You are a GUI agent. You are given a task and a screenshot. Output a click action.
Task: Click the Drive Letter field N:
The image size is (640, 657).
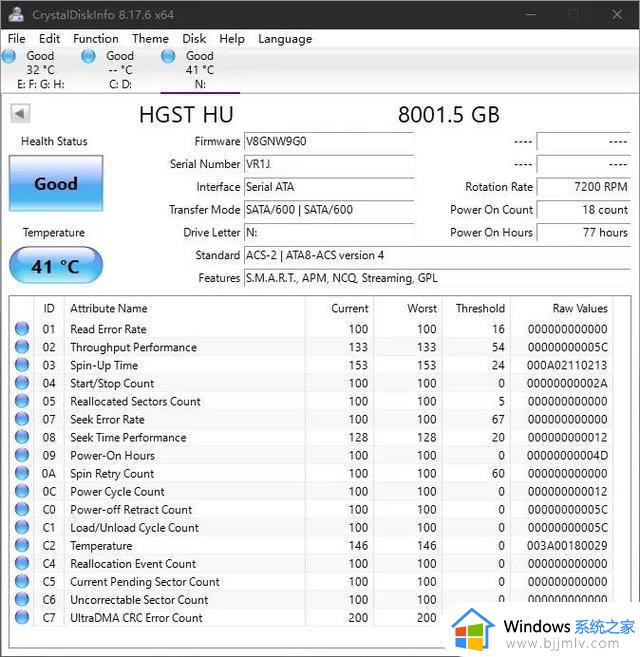click(329, 232)
